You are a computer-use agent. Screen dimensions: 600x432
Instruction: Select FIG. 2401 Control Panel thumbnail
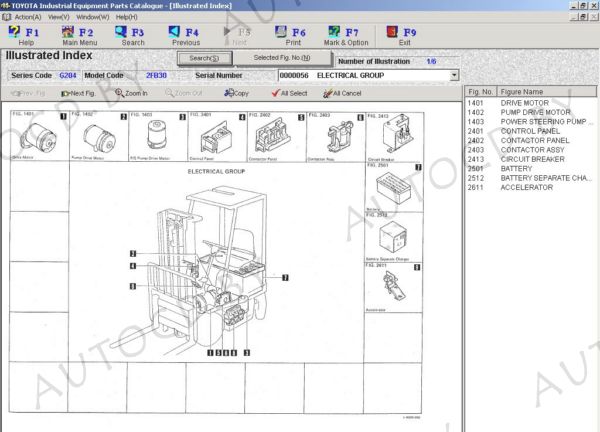coord(217,136)
